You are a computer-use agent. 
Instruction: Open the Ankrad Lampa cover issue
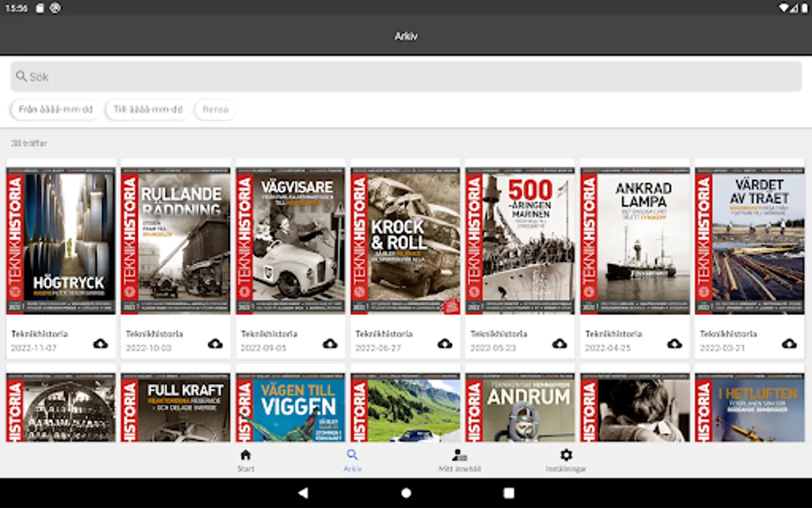[x=635, y=241]
